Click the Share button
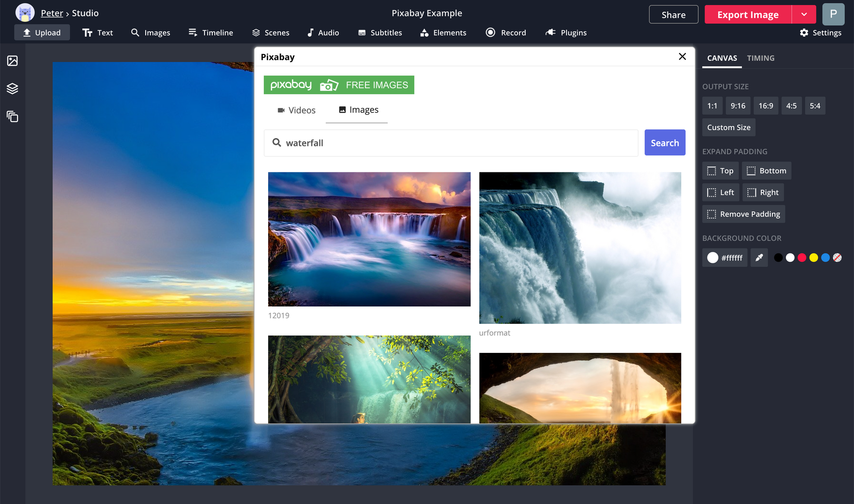The image size is (854, 504). click(x=673, y=15)
